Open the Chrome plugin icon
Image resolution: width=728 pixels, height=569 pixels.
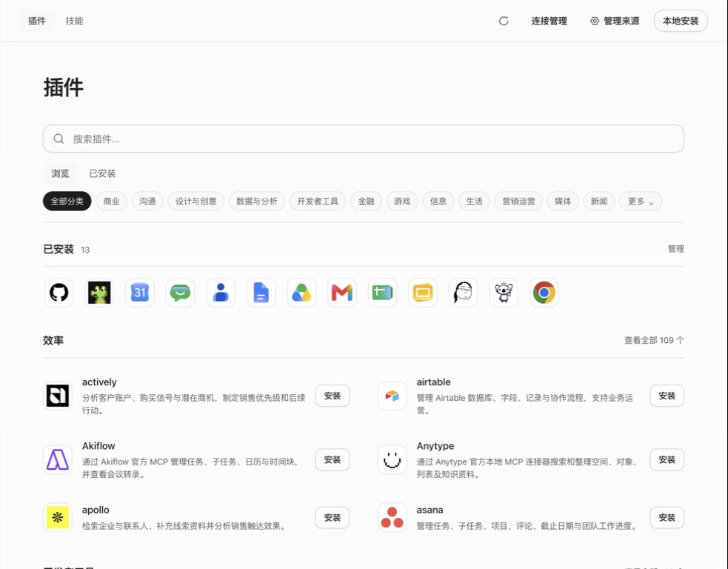(x=544, y=293)
